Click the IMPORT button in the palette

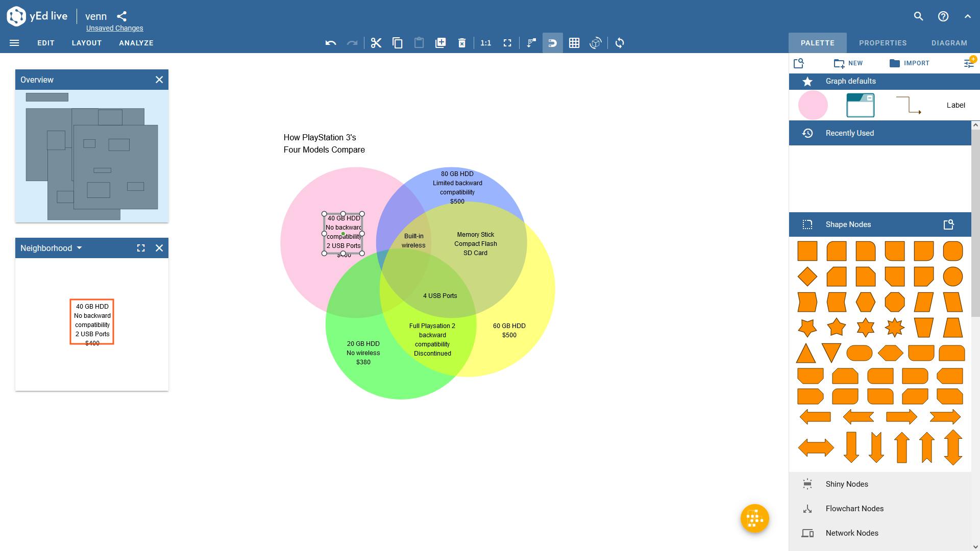coord(909,63)
